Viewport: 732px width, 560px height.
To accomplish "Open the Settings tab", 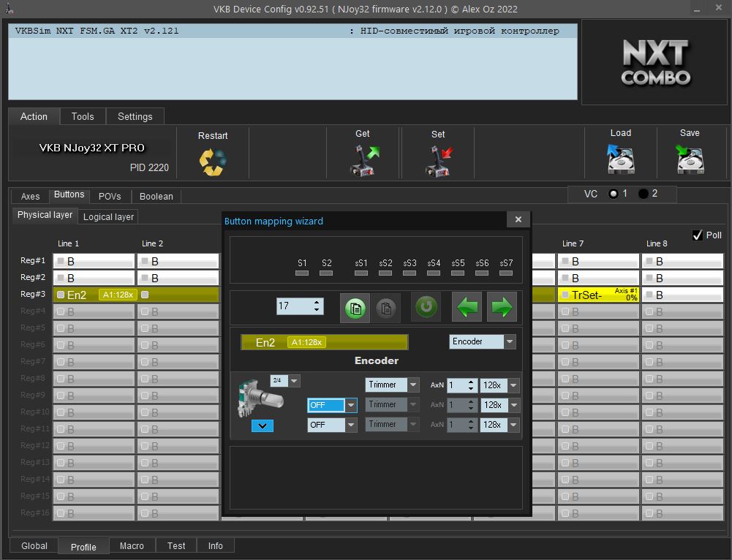I will pos(135,117).
